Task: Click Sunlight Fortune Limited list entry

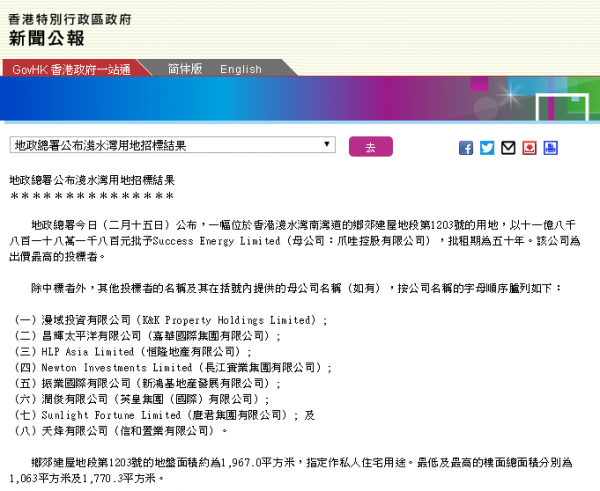Action: (x=111, y=415)
